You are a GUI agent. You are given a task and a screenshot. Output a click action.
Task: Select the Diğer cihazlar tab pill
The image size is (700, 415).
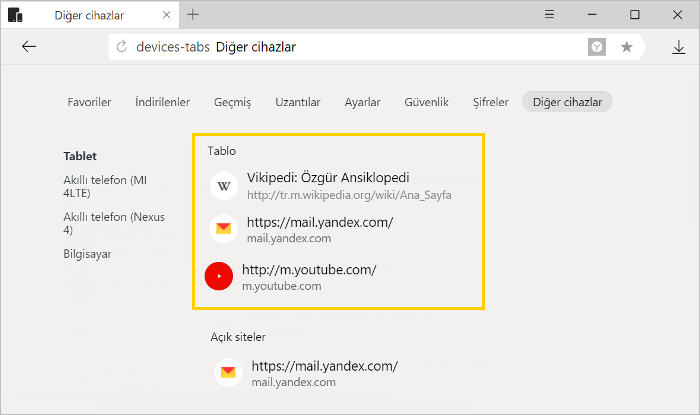[567, 102]
